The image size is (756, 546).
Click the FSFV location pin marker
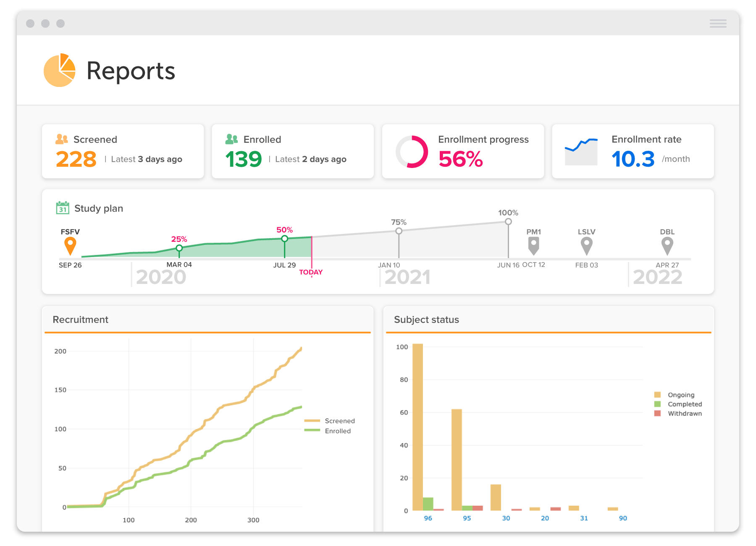click(x=70, y=244)
